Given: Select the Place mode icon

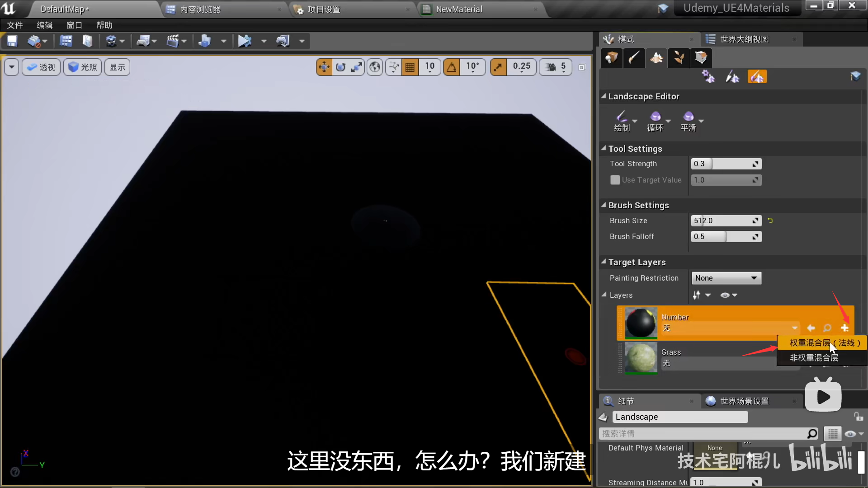Looking at the screenshot, I should click(612, 58).
